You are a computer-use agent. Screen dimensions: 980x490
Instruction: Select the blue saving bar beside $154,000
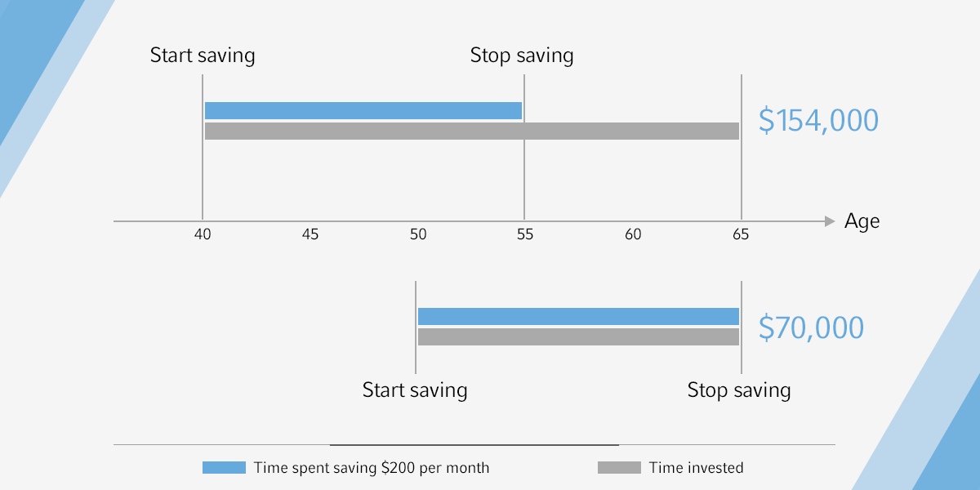point(363,111)
